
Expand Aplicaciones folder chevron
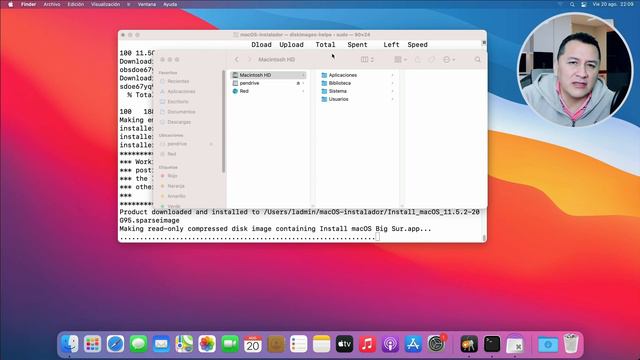pos(393,75)
